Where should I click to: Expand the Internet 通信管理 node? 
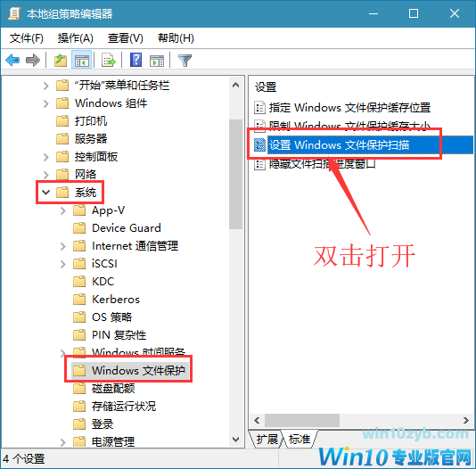[x=62, y=246]
